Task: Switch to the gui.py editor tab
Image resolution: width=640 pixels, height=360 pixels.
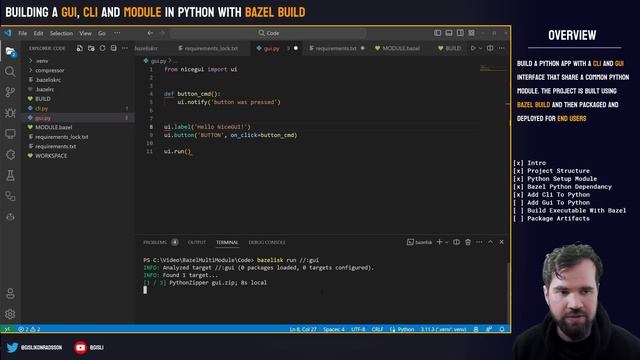Action: pyautogui.click(x=276, y=48)
